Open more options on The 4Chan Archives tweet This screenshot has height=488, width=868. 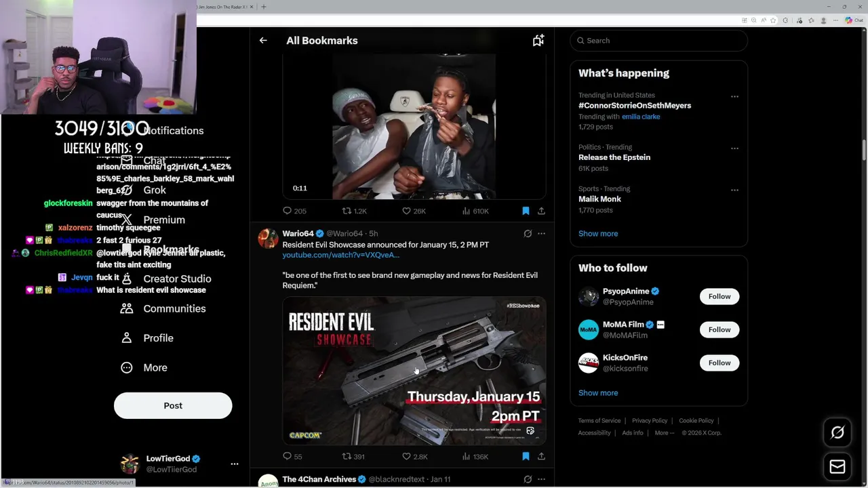coord(541,479)
